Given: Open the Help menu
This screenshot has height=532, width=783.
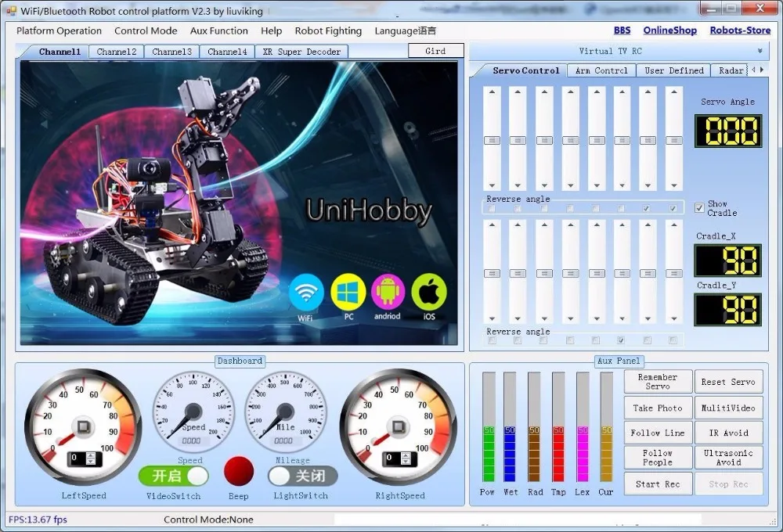Looking at the screenshot, I should coord(271,31).
